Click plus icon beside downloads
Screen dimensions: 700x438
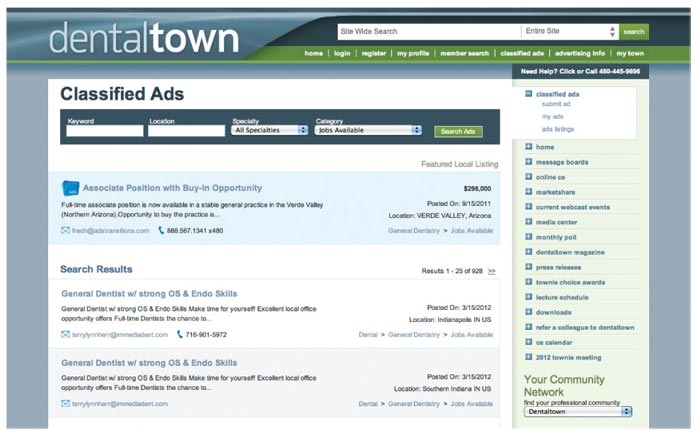[529, 312]
